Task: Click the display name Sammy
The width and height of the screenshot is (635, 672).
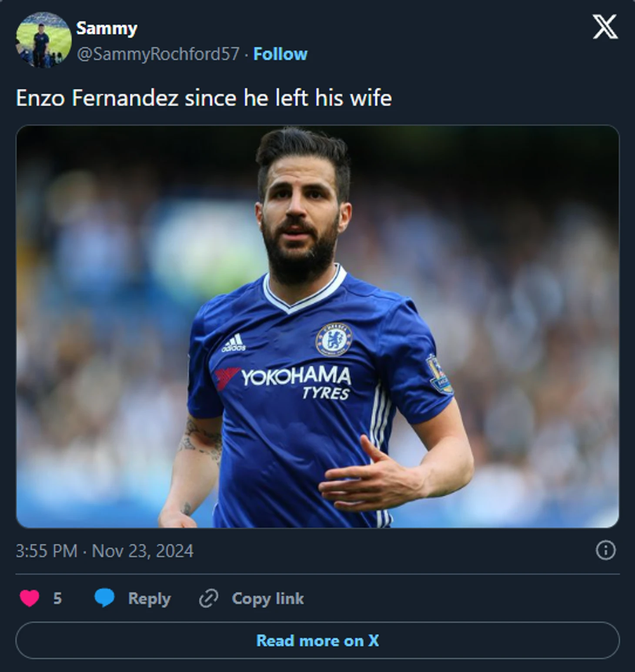Action: 107,28
